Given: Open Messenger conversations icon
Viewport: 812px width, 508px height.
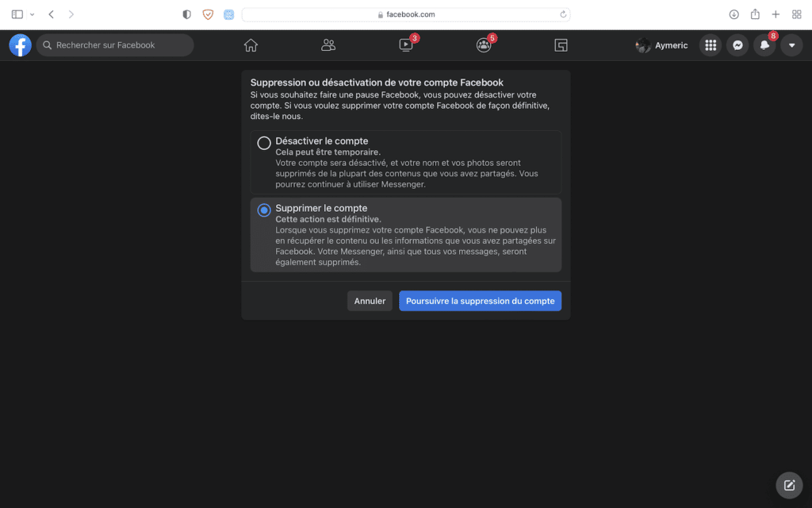Looking at the screenshot, I should (737, 45).
